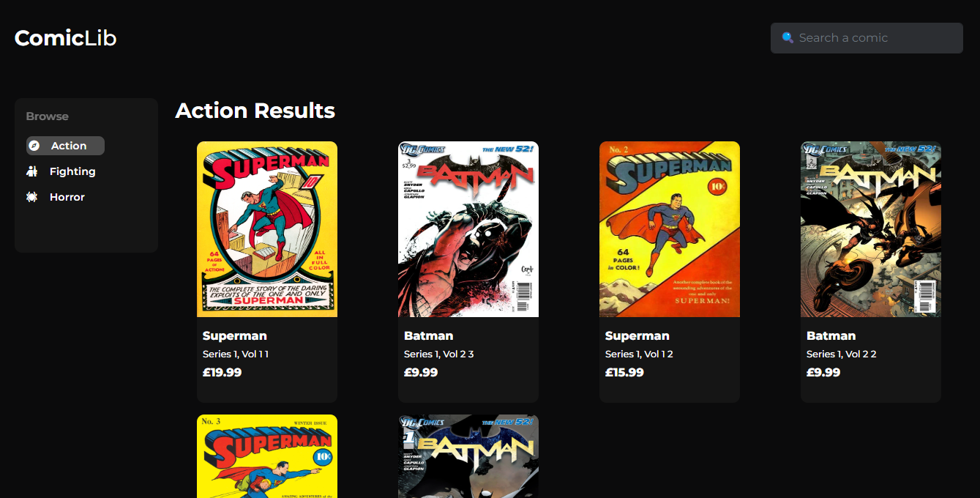Open Superman No. 2 orange cover
Viewport: 980px width, 498px height.
[670, 229]
